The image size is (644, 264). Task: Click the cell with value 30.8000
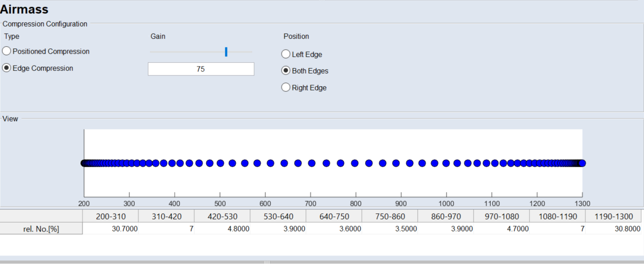[x=613, y=228]
